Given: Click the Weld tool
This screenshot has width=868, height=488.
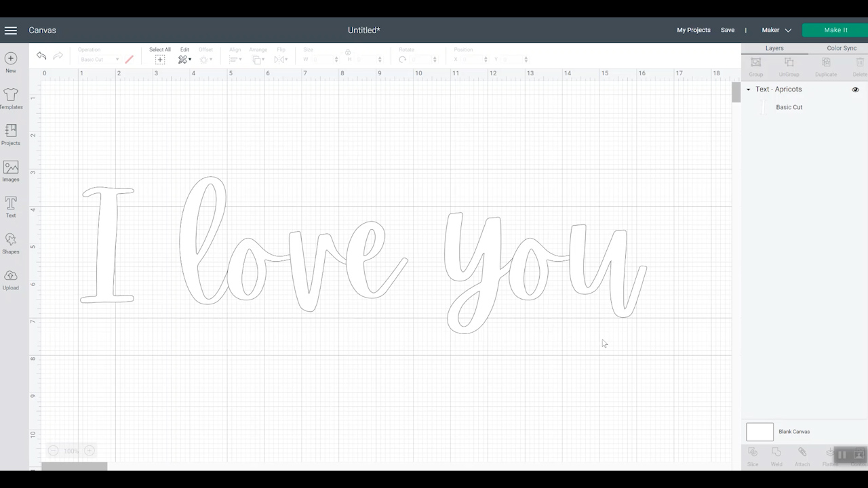Looking at the screenshot, I should pyautogui.click(x=776, y=456).
